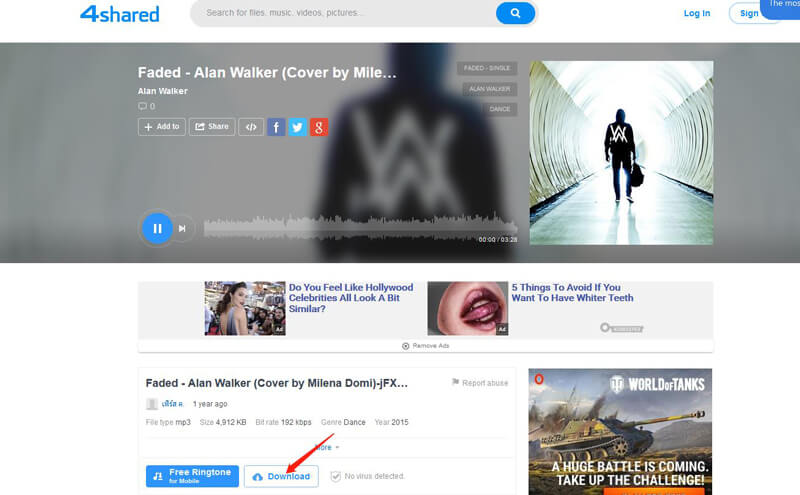This screenshot has height=495, width=800.
Task: Click the blue search magnifier button
Action: (515, 13)
